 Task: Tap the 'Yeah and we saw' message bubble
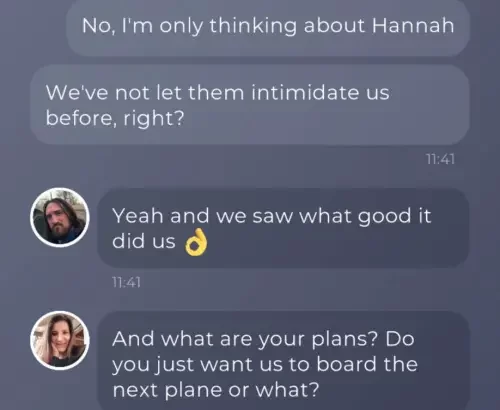point(283,228)
